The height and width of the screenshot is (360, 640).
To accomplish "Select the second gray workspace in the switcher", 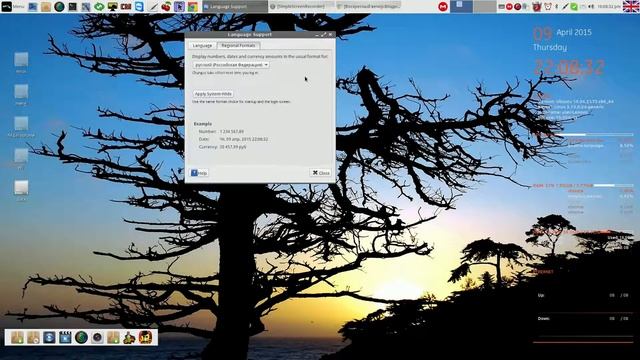I will [x=484, y=7].
